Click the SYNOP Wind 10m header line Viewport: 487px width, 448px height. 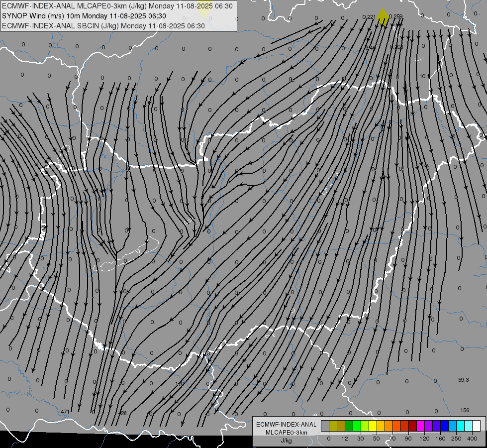[x=84, y=16]
